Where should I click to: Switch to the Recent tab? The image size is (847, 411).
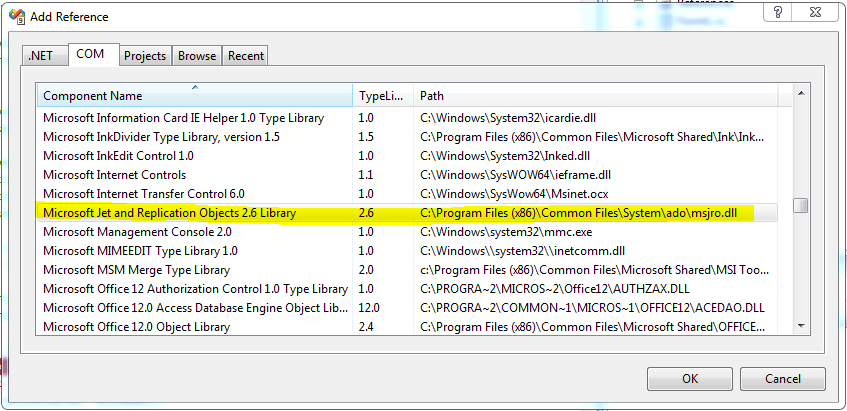pos(246,56)
